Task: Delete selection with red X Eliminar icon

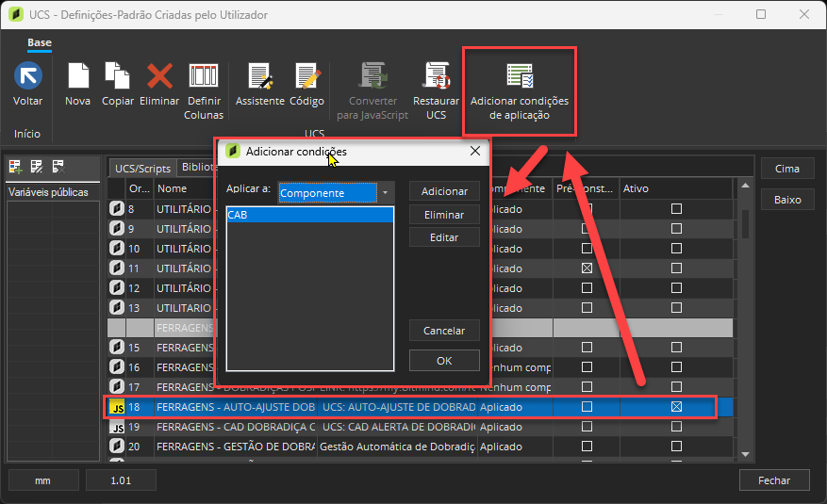Action: [158, 76]
